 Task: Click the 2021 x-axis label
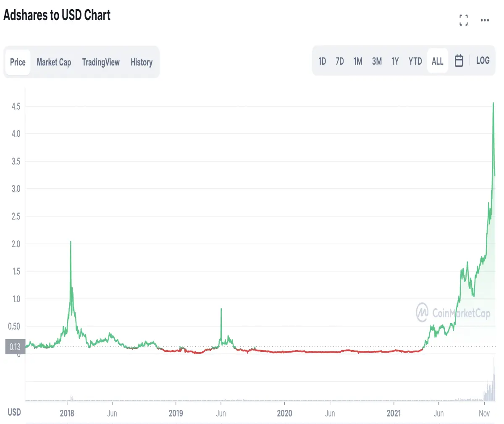coord(394,413)
